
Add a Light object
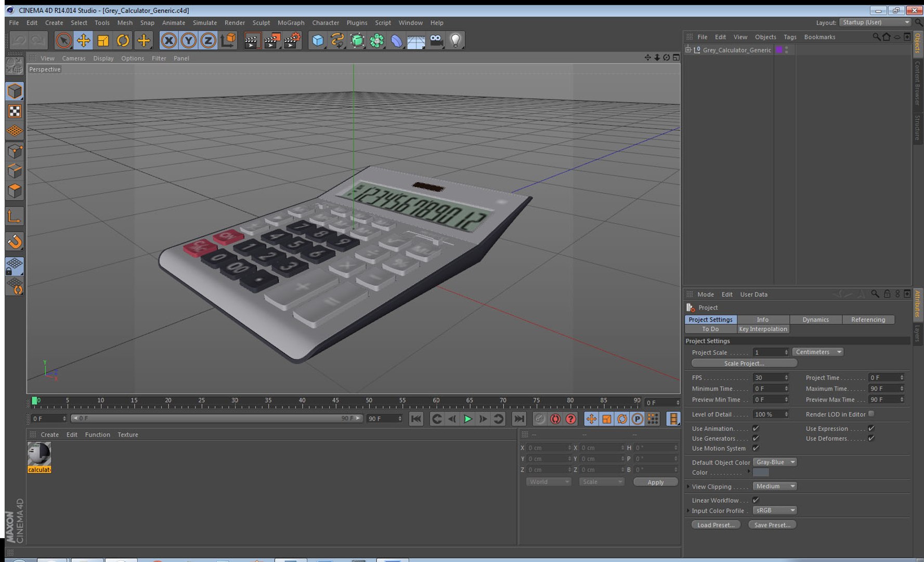[x=456, y=41]
